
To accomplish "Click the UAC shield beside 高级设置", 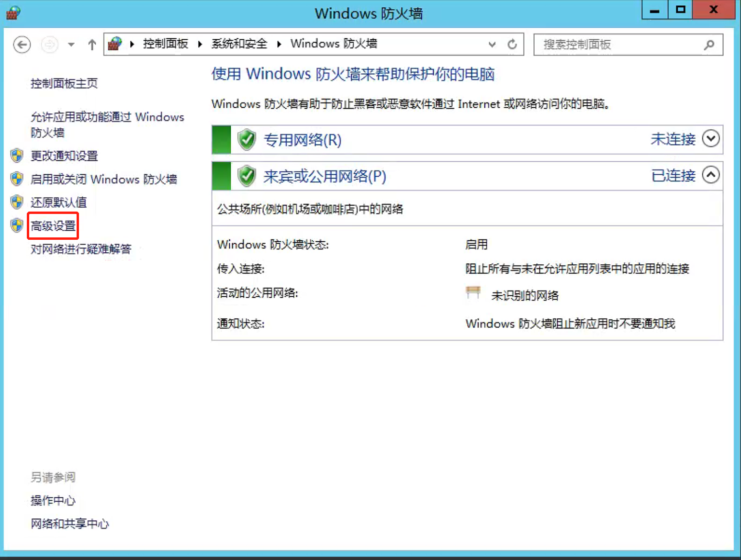I will [16, 225].
